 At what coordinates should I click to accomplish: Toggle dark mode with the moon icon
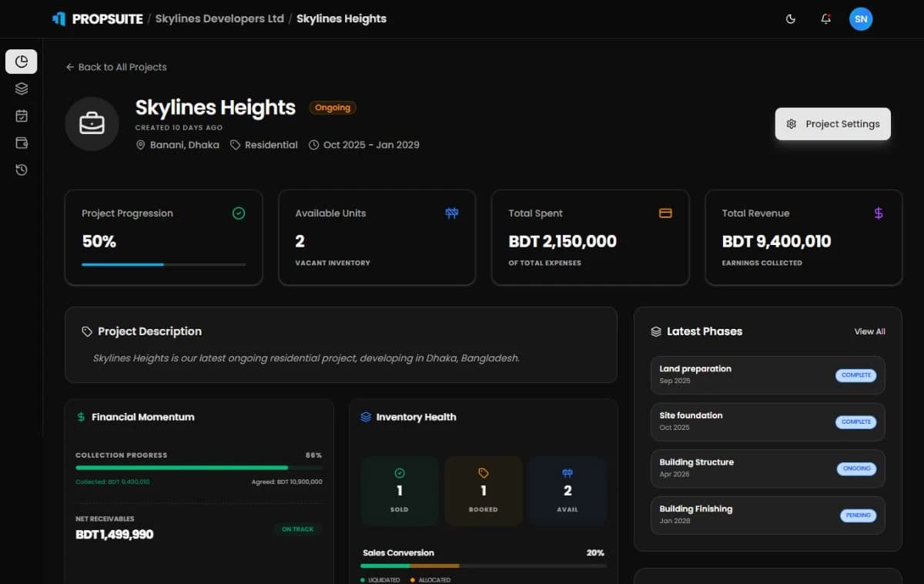click(x=790, y=18)
